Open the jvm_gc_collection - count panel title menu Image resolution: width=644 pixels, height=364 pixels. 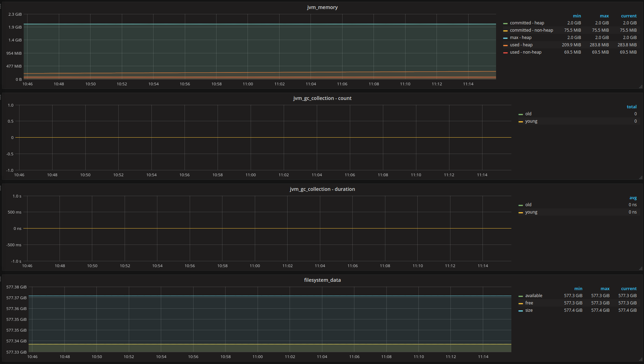(322, 98)
